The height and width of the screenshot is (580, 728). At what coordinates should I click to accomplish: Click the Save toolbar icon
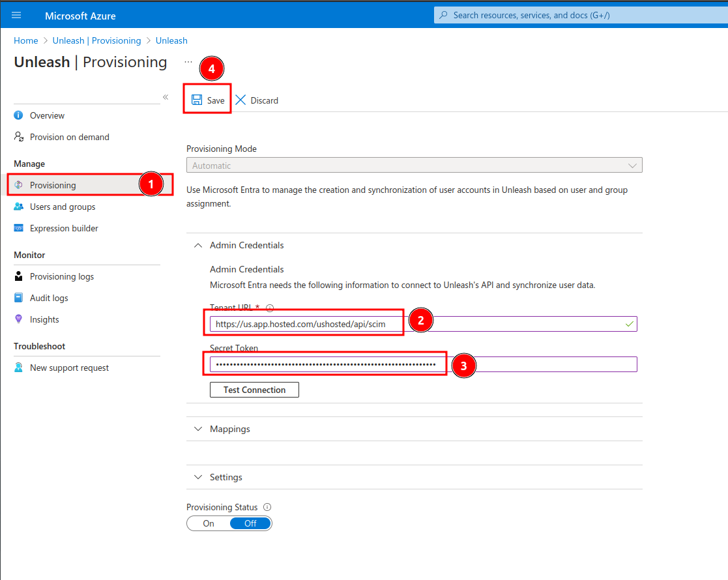tap(197, 100)
